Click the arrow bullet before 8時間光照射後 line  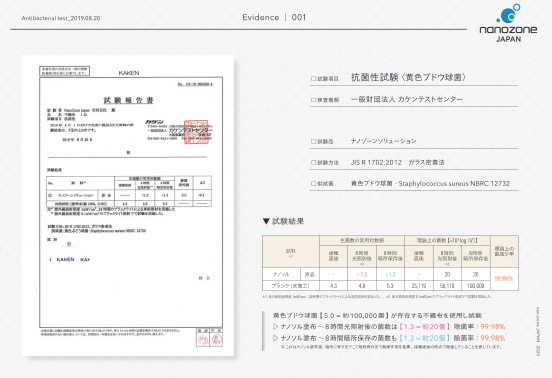276,327
